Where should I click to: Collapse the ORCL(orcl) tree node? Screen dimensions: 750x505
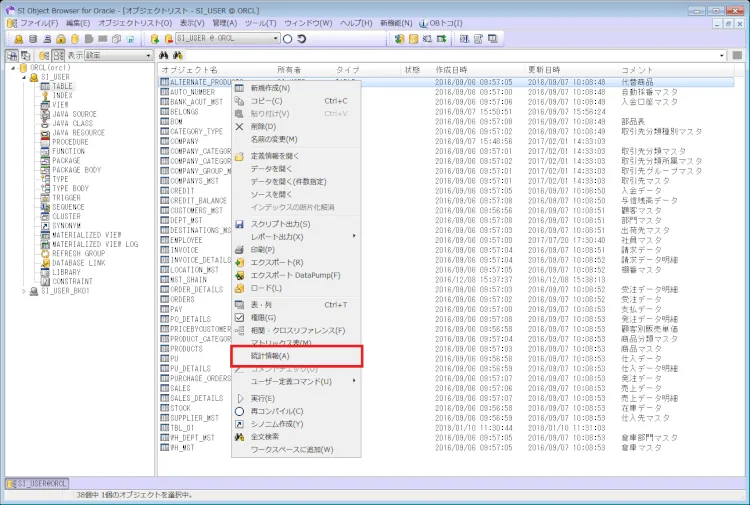[13, 68]
